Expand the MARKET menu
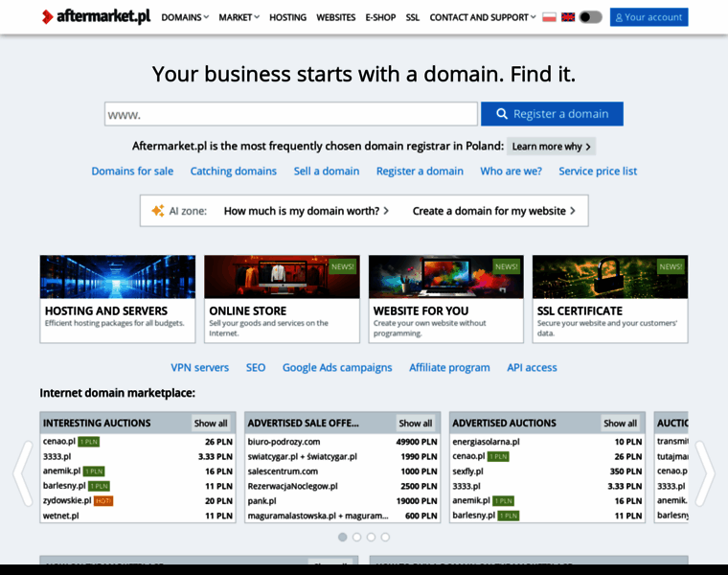The height and width of the screenshot is (575, 728). tap(239, 17)
